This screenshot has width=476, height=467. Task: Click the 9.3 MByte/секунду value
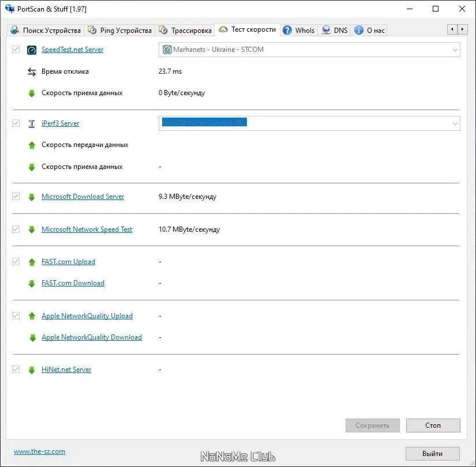188,197
